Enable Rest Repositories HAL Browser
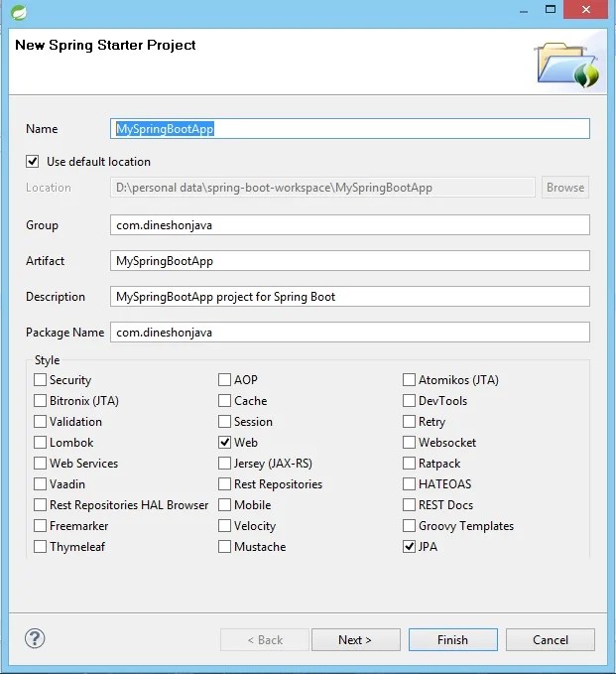 [40, 505]
